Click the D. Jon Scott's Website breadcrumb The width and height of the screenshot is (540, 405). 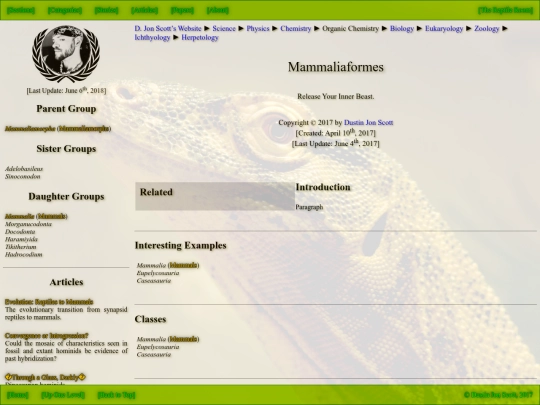tap(168, 29)
